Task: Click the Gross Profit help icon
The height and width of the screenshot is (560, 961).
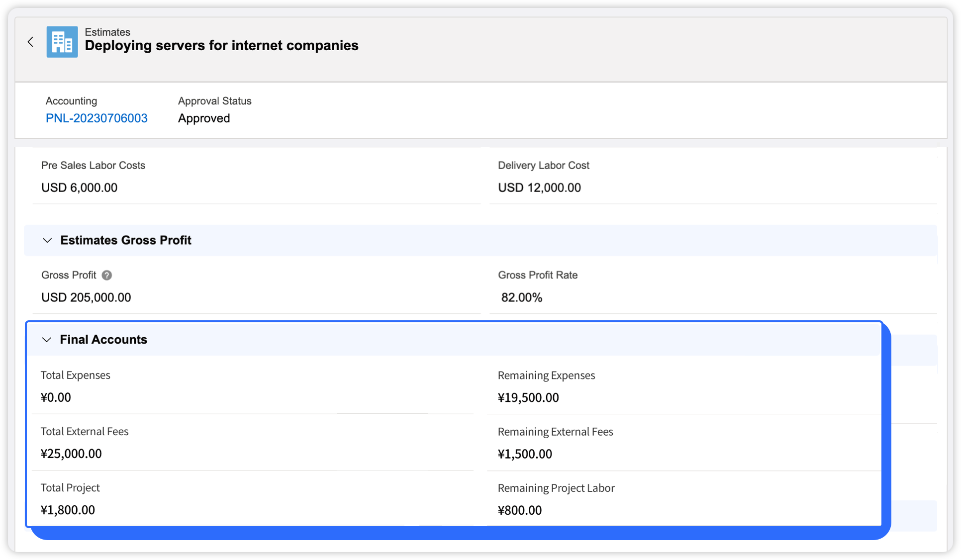Action: (107, 275)
